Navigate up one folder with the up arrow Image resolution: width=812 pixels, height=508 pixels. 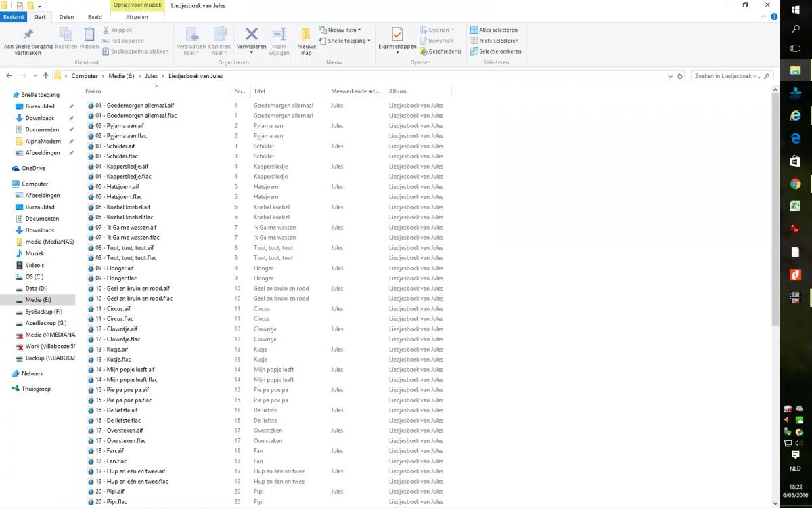tap(45, 76)
